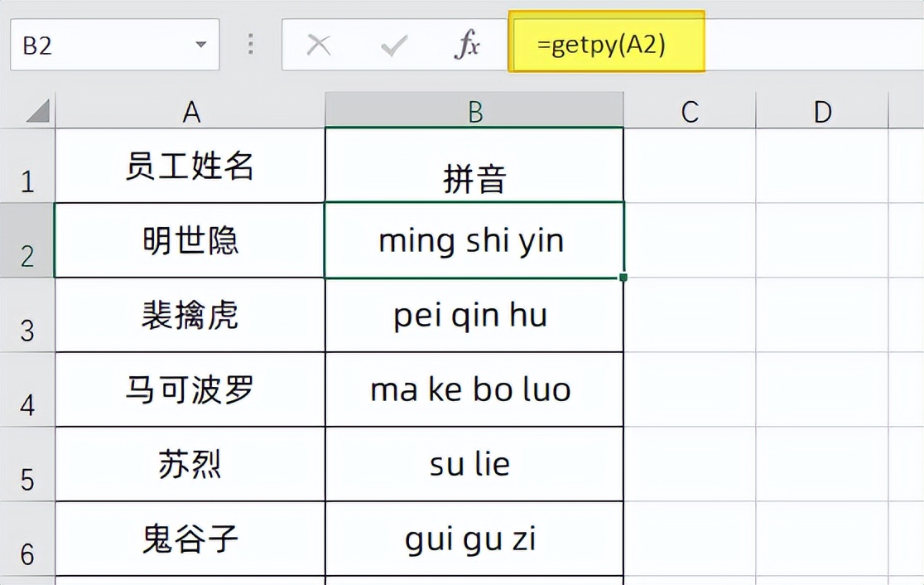
Task: Click column header D
Action: click(822, 109)
